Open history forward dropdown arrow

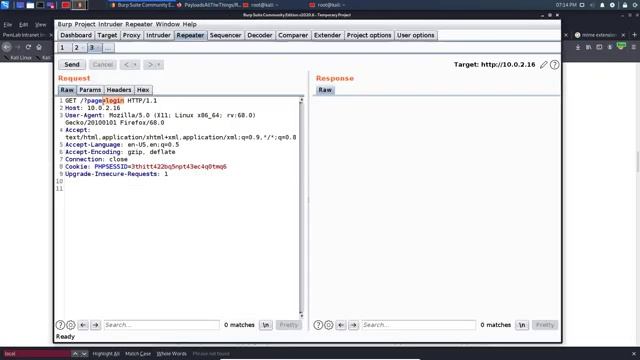pyautogui.click(x=153, y=64)
